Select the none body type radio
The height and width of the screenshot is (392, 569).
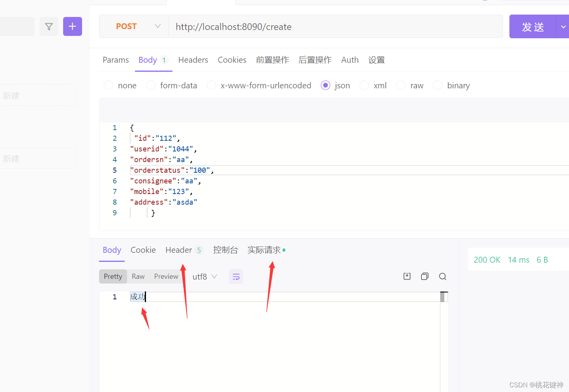(109, 86)
